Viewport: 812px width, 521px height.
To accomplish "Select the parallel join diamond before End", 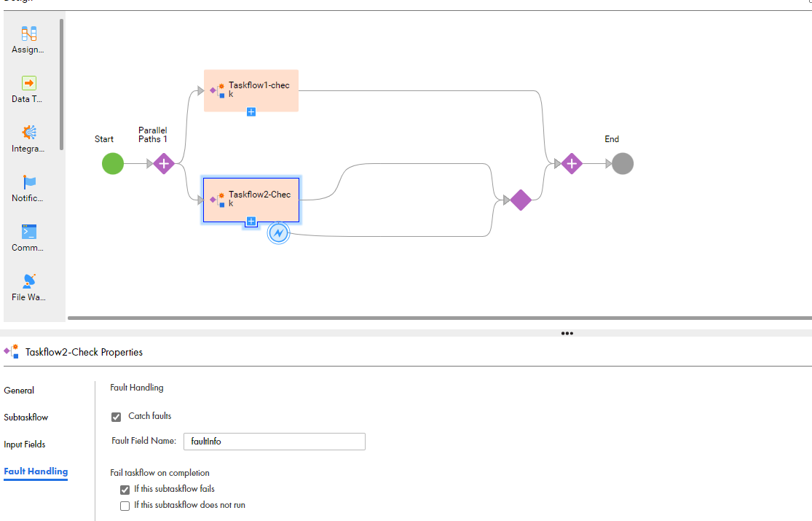I will tap(572, 164).
